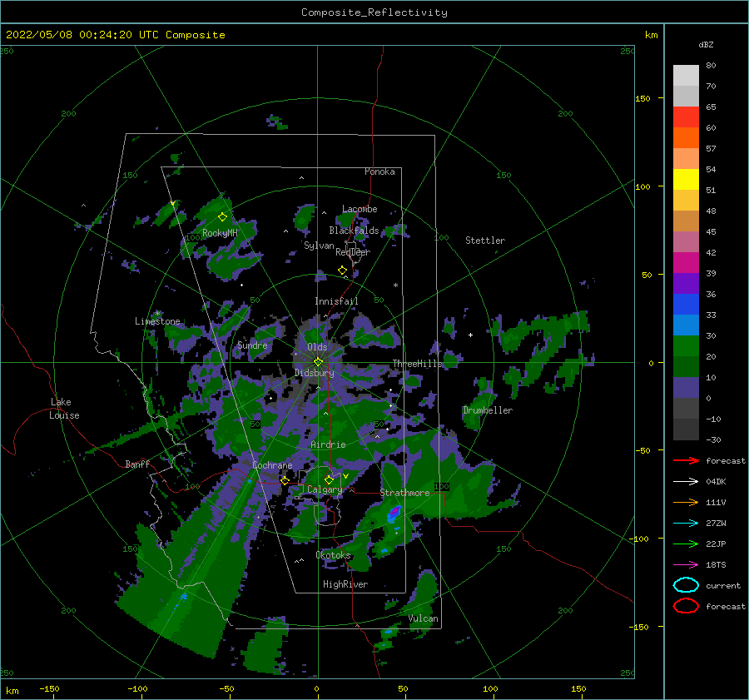Image resolution: width=749 pixels, height=700 pixels.
Task: Click the Stettler city label
Action: tap(485, 241)
